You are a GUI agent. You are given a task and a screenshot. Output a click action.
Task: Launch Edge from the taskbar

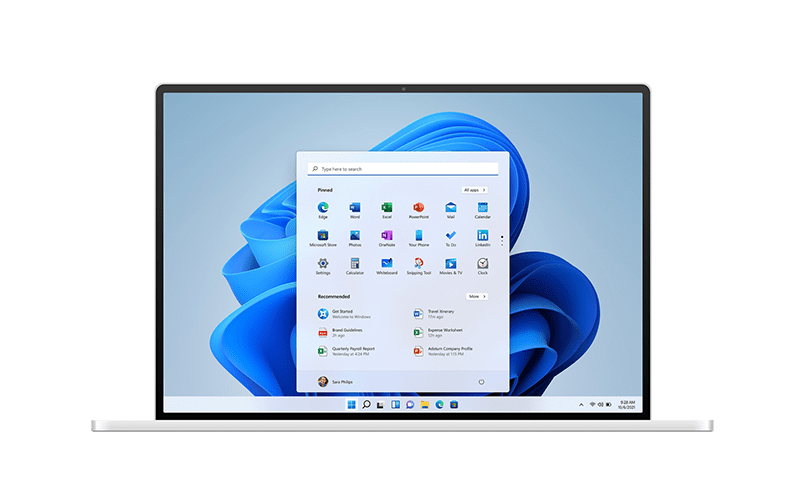click(439, 405)
